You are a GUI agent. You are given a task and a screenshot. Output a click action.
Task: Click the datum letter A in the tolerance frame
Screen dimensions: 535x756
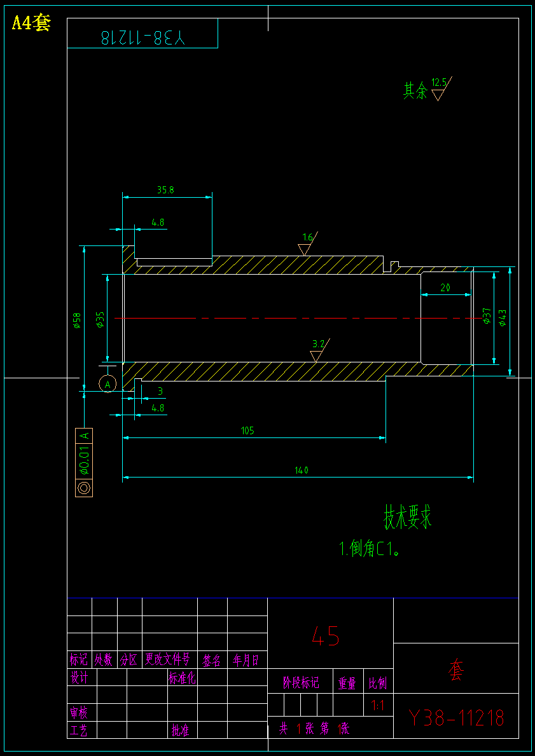[x=84, y=436]
